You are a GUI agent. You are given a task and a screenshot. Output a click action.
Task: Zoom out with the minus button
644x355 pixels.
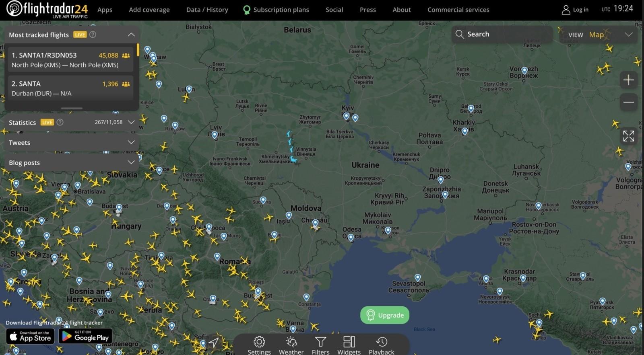click(628, 102)
